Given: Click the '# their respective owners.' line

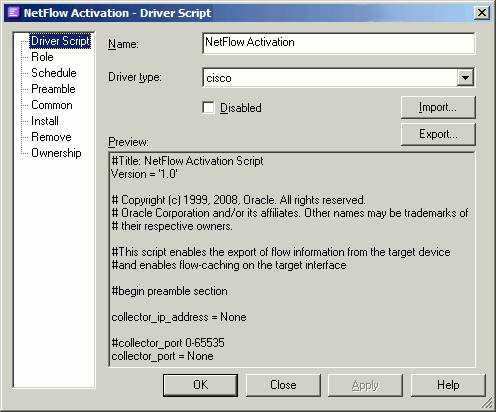Looking at the screenshot, I should point(172,226).
